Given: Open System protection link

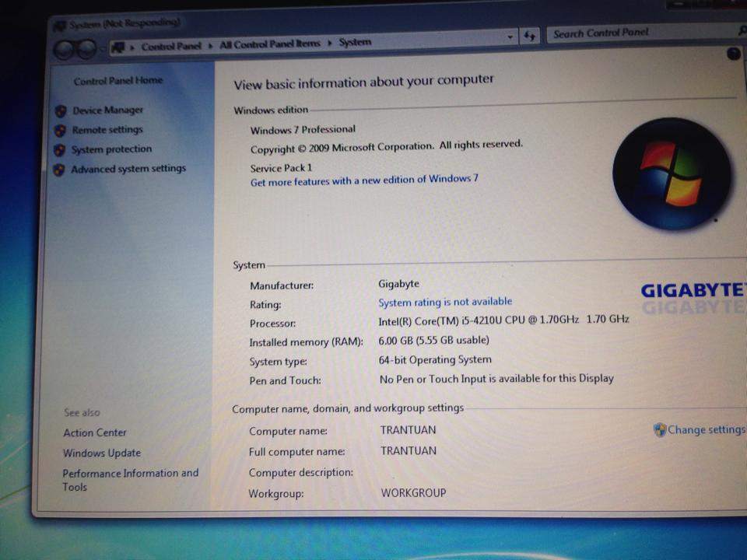Looking at the screenshot, I should [x=111, y=149].
